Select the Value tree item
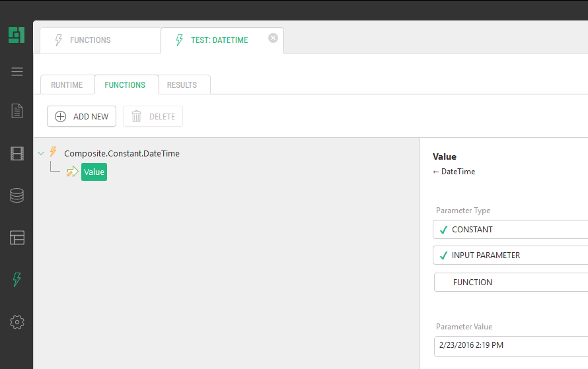Image resolution: width=588 pixels, height=369 pixels. click(94, 172)
